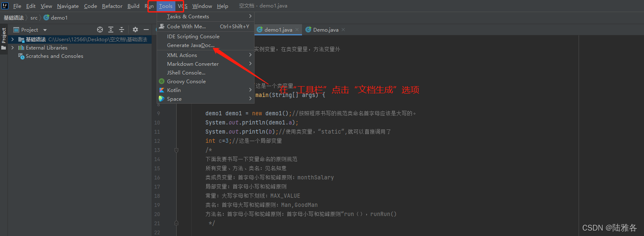Click 基础语法 in the breadcrumb
Viewport: 644px width, 236px height.
point(14,18)
